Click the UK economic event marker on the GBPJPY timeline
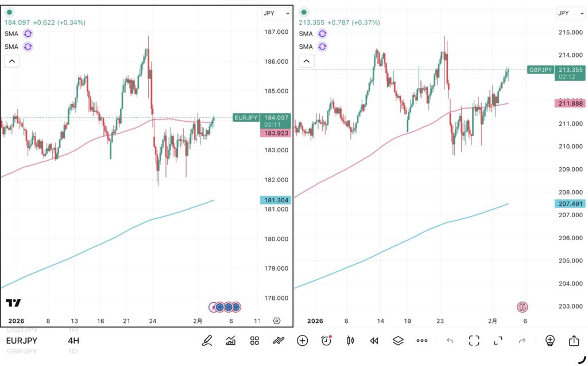This screenshot has height=366, width=588. 523,307
